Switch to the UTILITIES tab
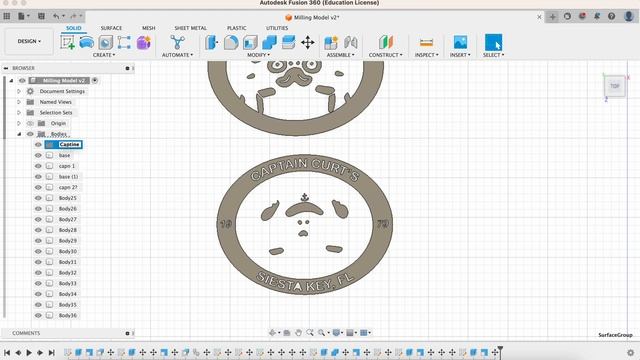Image resolution: width=640 pixels, height=360 pixels. (277, 28)
